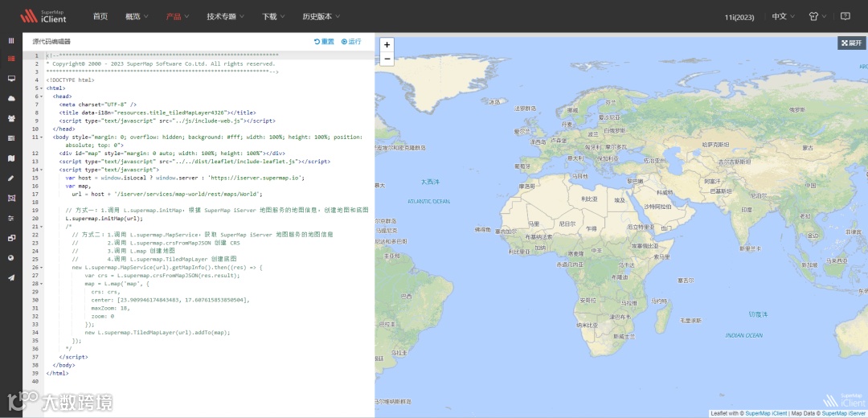Screen dimensions: 868x418
Task: Click the DOCTYPE html line in editor
Action: click(x=70, y=80)
